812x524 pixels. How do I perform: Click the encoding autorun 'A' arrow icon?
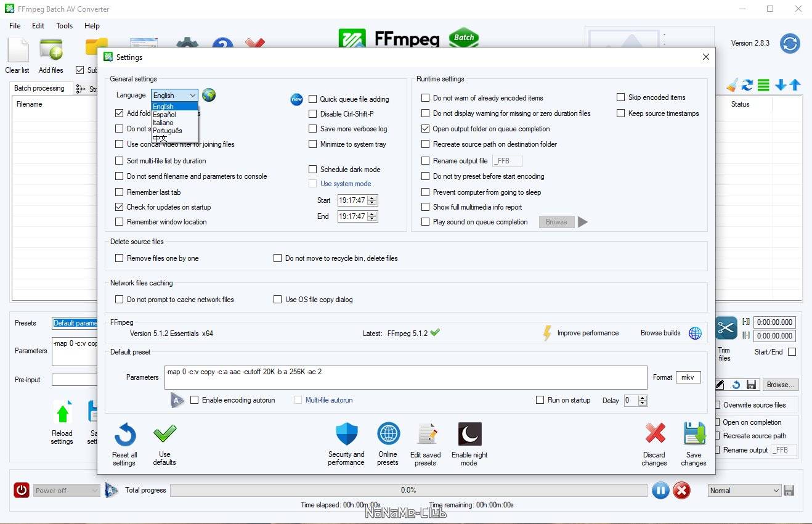coord(177,400)
